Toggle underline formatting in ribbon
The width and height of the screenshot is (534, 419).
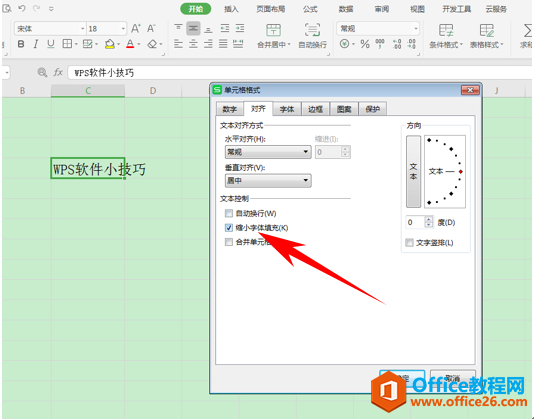point(51,44)
